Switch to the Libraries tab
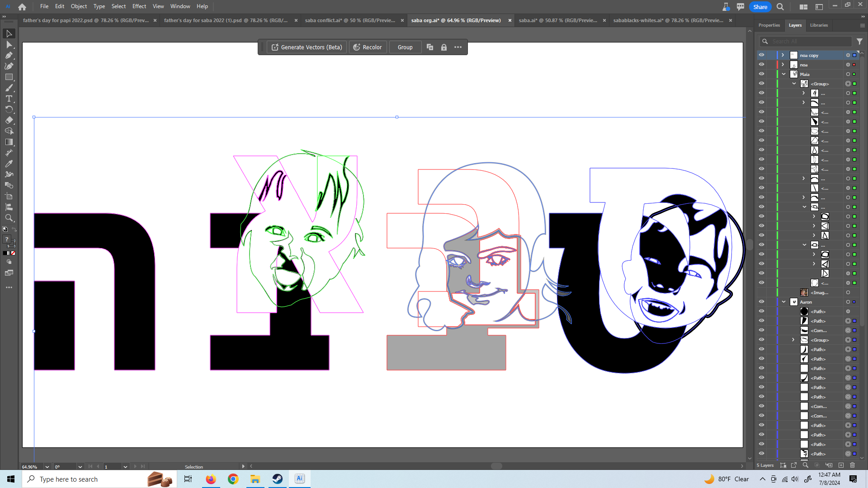The width and height of the screenshot is (868, 488). 819,25
